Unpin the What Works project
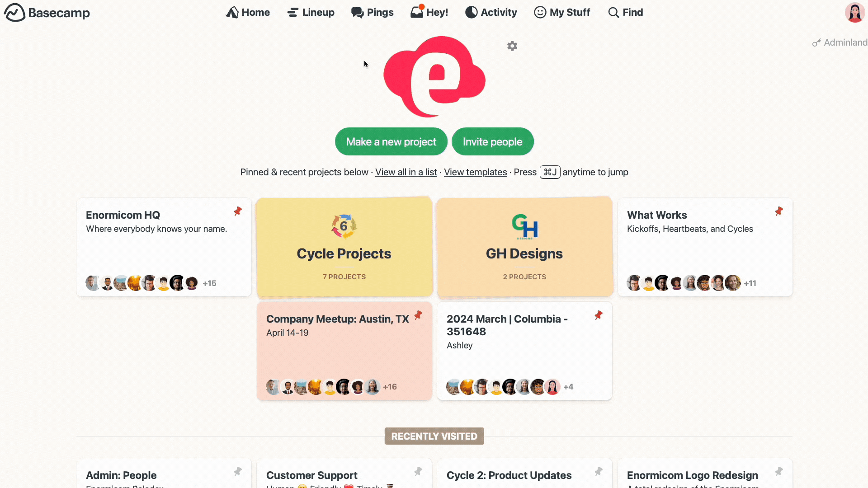The height and width of the screenshot is (488, 868). 779,211
